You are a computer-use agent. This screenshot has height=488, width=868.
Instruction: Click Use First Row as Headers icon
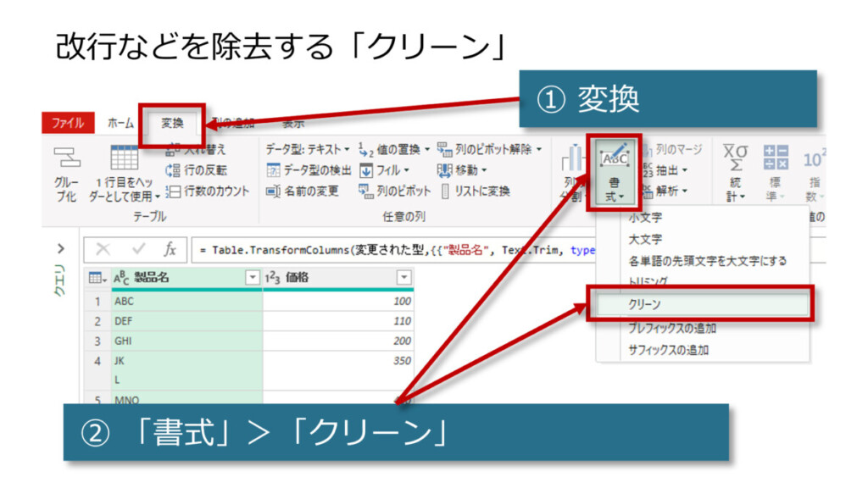(x=124, y=159)
